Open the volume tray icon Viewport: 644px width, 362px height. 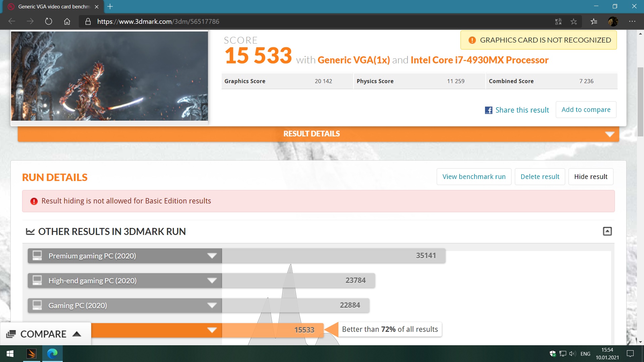572,354
